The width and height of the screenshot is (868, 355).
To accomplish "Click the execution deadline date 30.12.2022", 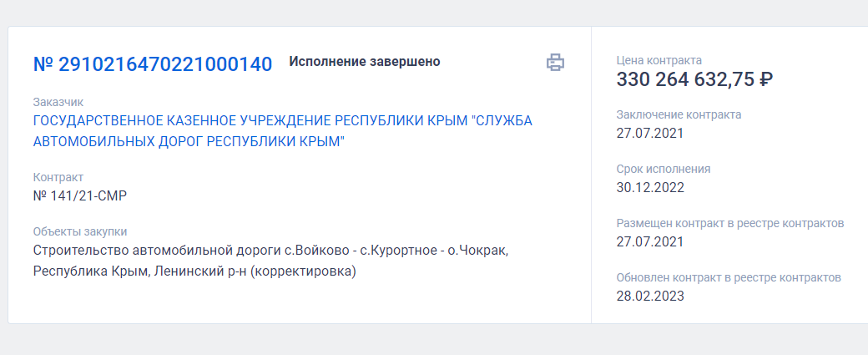I will [650, 187].
